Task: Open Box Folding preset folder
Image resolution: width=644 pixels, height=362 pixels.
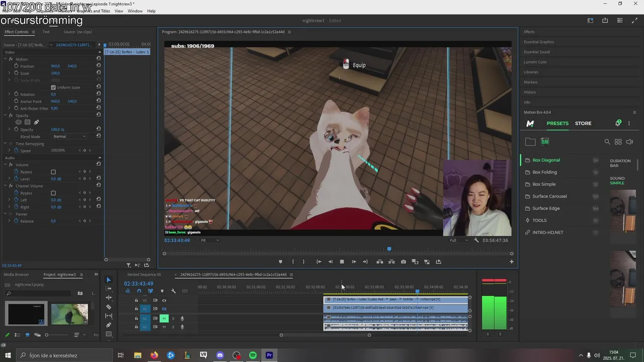Action: 544,172
